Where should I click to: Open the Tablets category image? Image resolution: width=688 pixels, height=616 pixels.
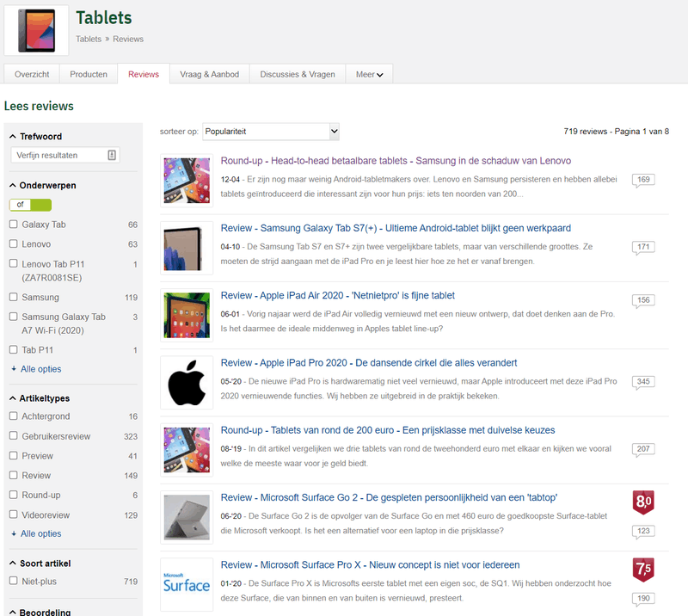pos(36,30)
